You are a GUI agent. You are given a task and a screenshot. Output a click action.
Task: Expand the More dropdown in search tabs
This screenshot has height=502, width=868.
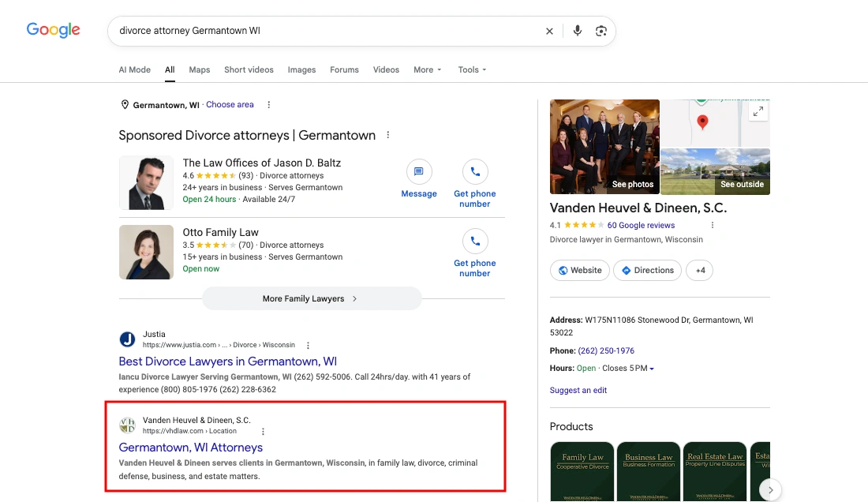click(428, 69)
